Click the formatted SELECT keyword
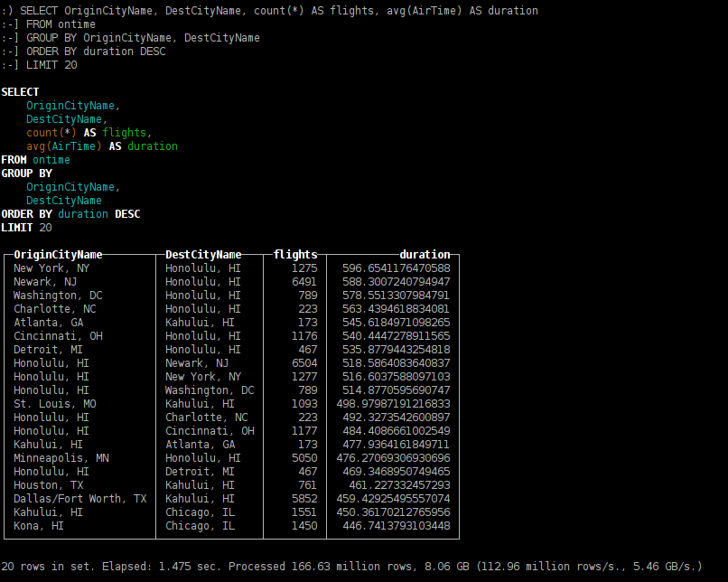728x582 pixels. tap(20, 92)
